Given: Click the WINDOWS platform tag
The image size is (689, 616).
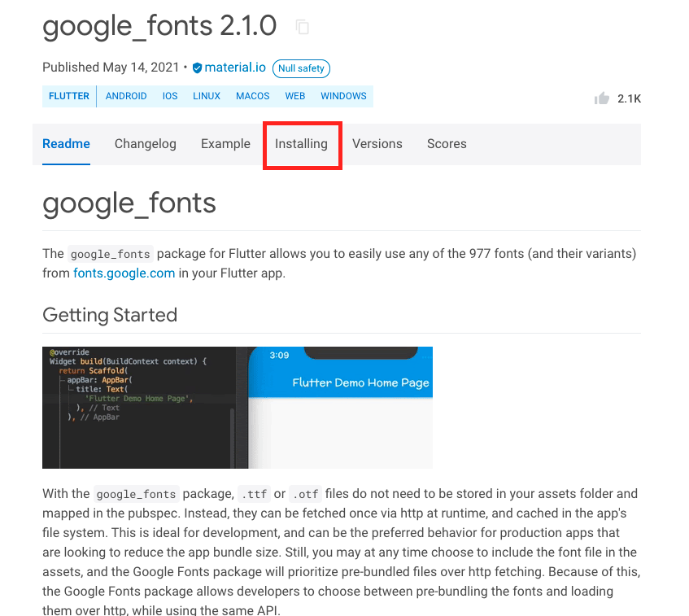Looking at the screenshot, I should click(x=343, y=96).
